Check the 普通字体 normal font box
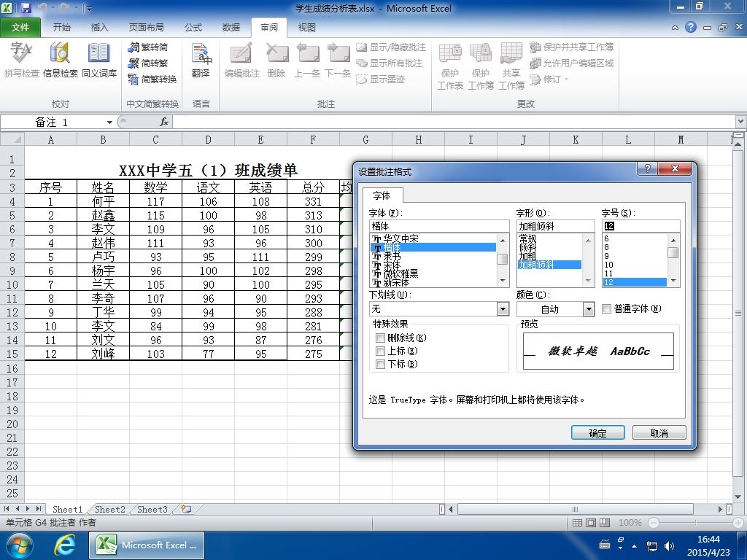Screen dimensions: 747x560 pos(606,309)
